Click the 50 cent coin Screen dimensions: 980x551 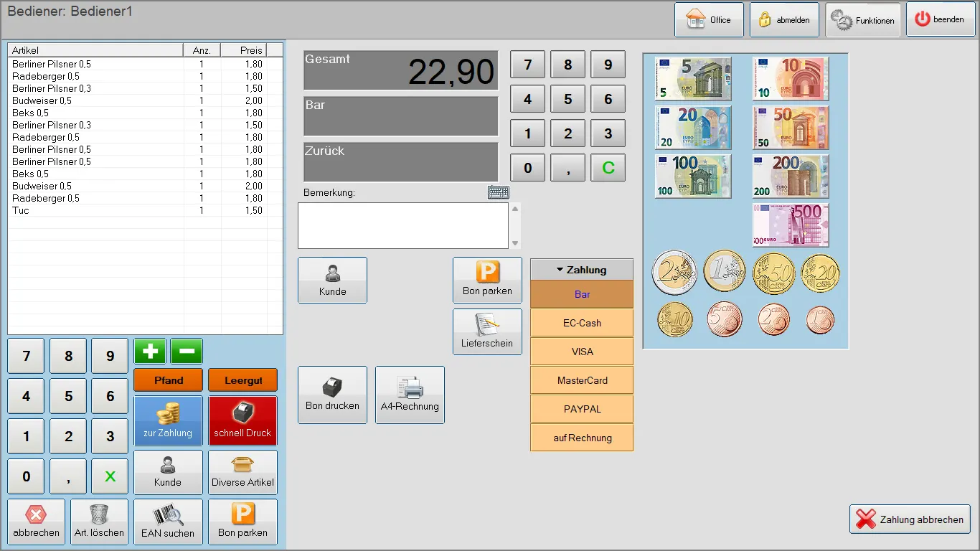point(774,273)
